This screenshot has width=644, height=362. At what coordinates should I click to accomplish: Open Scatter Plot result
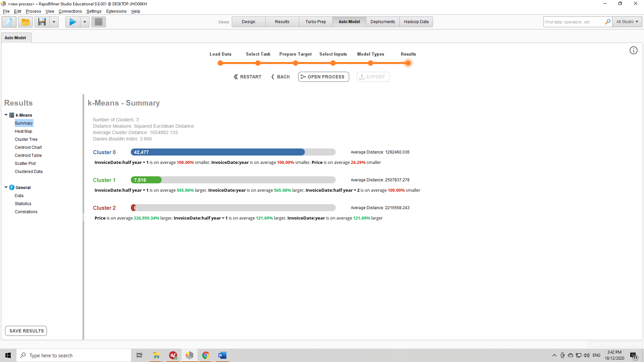point(25,164)
